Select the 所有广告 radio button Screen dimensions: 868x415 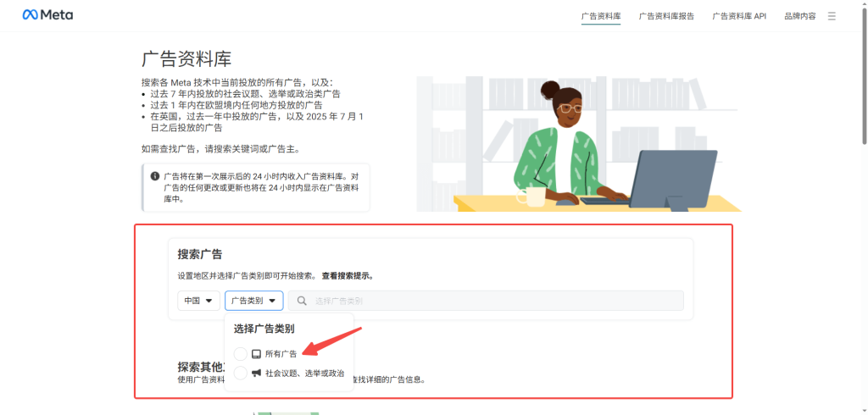[x=240, y=353]
